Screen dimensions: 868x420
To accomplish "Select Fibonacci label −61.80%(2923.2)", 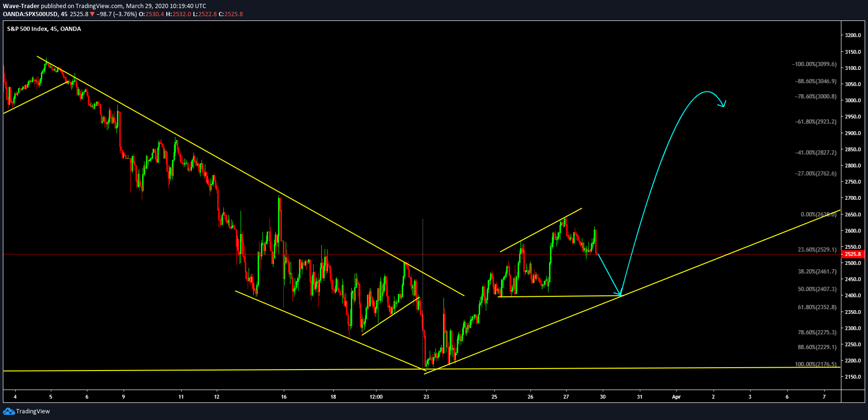I will point(816,122).
